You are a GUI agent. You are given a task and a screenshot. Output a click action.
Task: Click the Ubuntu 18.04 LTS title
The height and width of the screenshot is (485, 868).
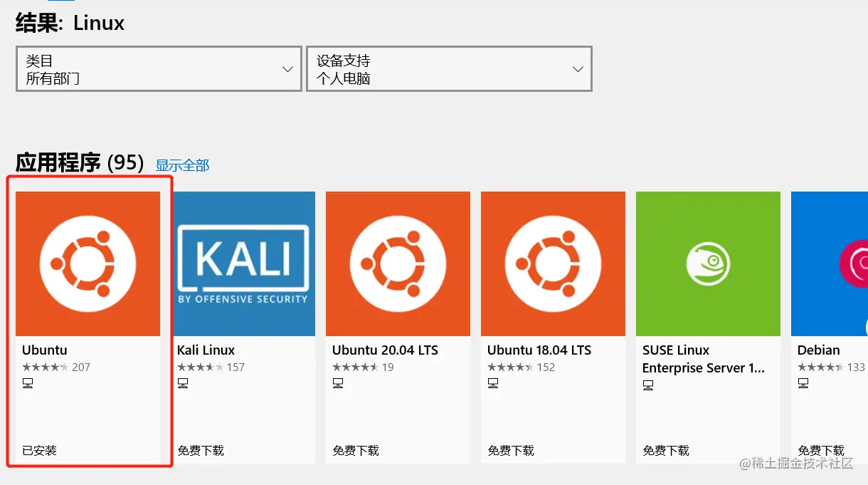[x=539, y=350]
